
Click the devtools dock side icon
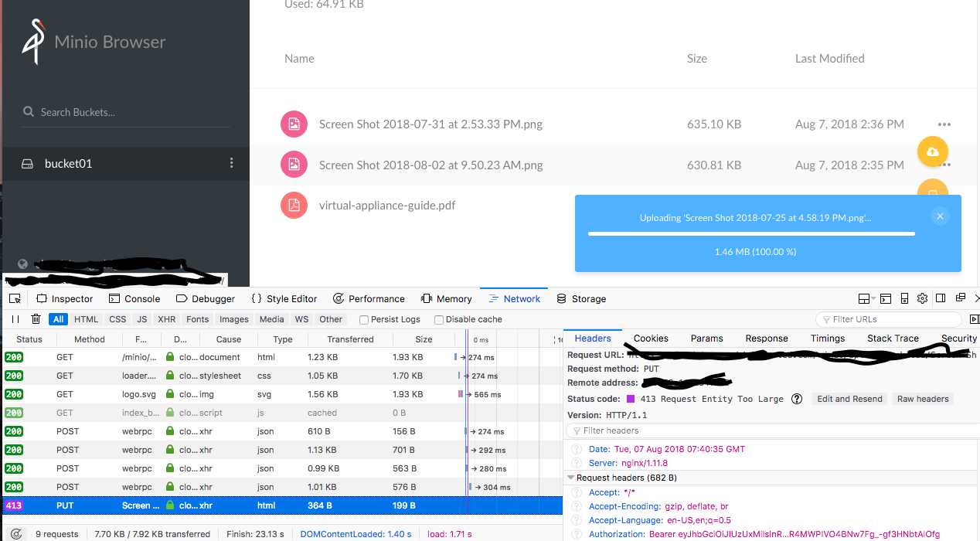[941, 298]
